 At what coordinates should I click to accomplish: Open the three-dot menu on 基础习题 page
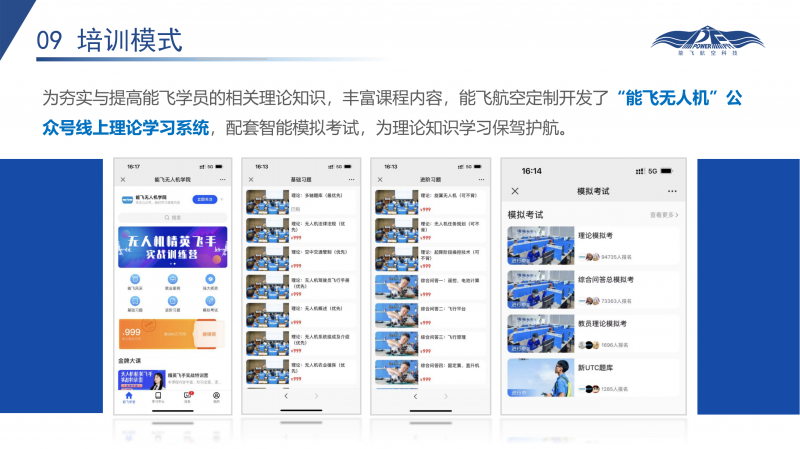(x=351, y=180)
